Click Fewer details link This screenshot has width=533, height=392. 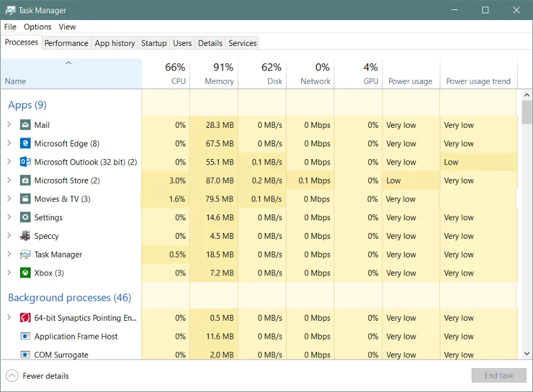click(45, 376)
